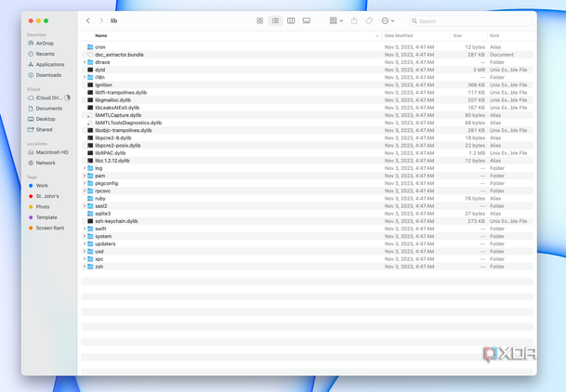Select the purple Template tag
The width and height of the screenshot is (566, 392).
pos(46,217)
